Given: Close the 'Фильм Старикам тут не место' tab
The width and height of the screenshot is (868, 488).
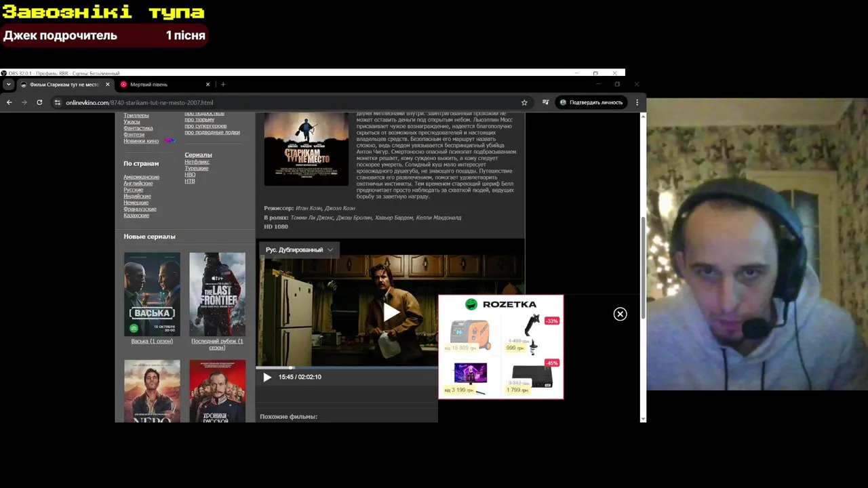Looking at the screenshot, I should [107, 84].
